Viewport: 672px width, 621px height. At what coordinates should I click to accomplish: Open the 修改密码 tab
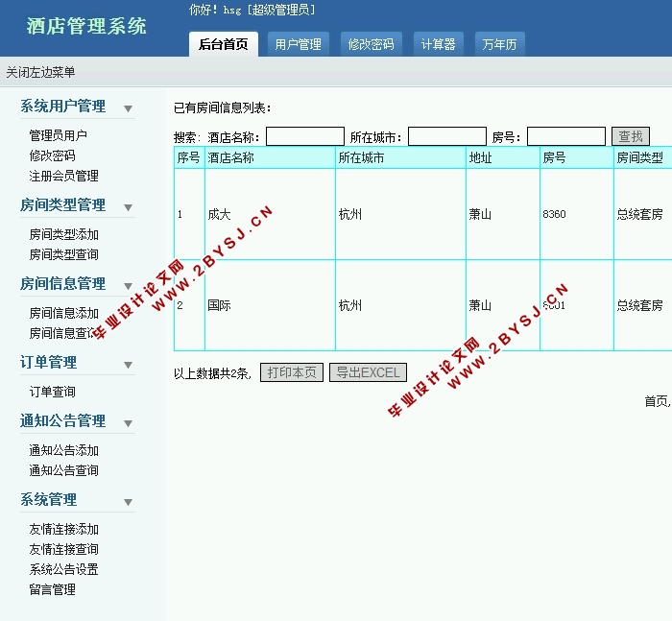(x=372, y=44)
